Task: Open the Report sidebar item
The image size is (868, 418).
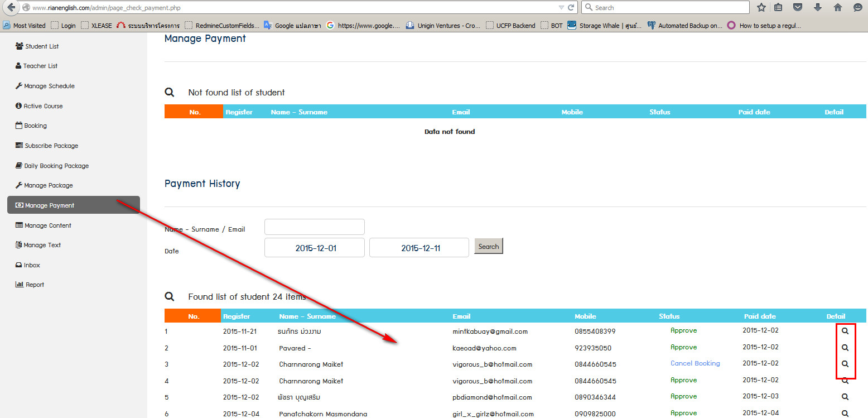Action: pyautogui.click(x=35, y=285)
